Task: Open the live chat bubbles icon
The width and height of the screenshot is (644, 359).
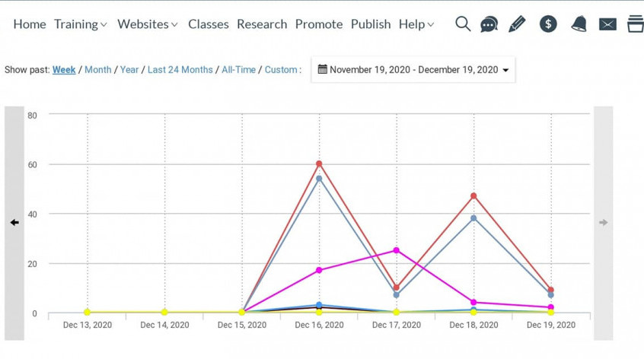Action: (489, 24)
